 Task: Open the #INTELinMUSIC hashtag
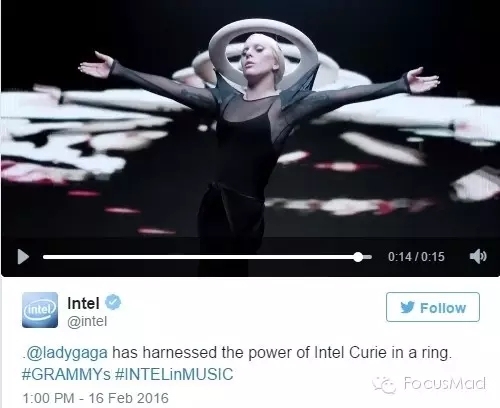click(x=174, y=374)
